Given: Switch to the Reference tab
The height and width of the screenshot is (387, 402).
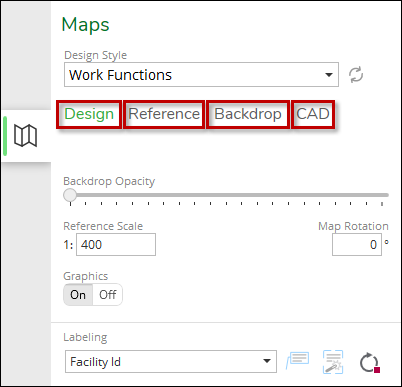Looking at the screenshot, I should [164, 114].
